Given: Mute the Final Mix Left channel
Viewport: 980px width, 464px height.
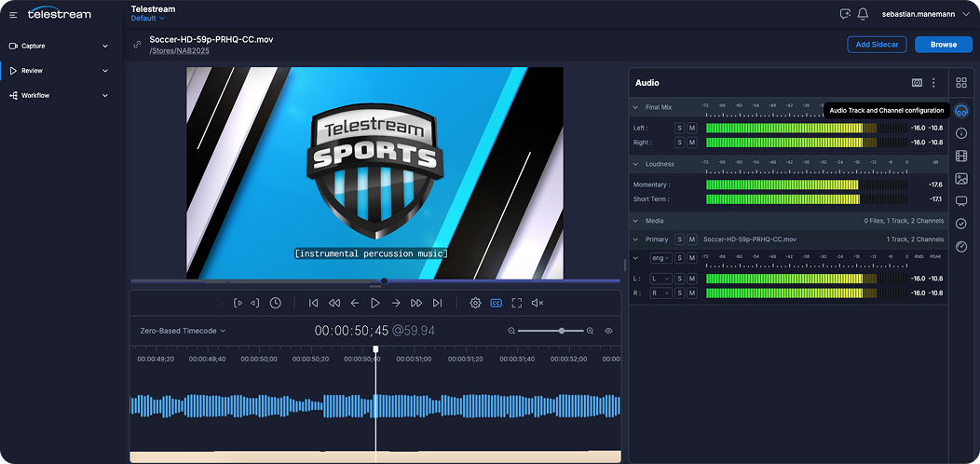Looking at the screenshot, I should click(692, 128).
